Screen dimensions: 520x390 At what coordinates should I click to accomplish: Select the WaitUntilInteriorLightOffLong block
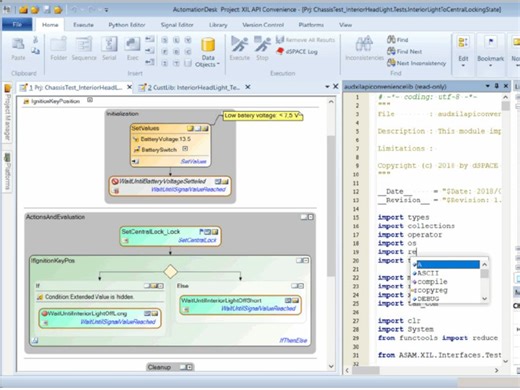tap(100, 318)
